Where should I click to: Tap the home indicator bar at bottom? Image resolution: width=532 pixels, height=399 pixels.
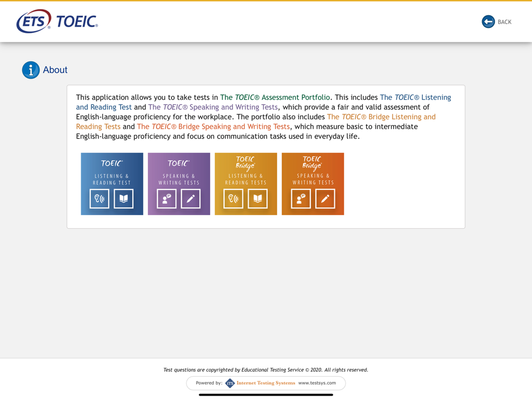tap(266, 395)
